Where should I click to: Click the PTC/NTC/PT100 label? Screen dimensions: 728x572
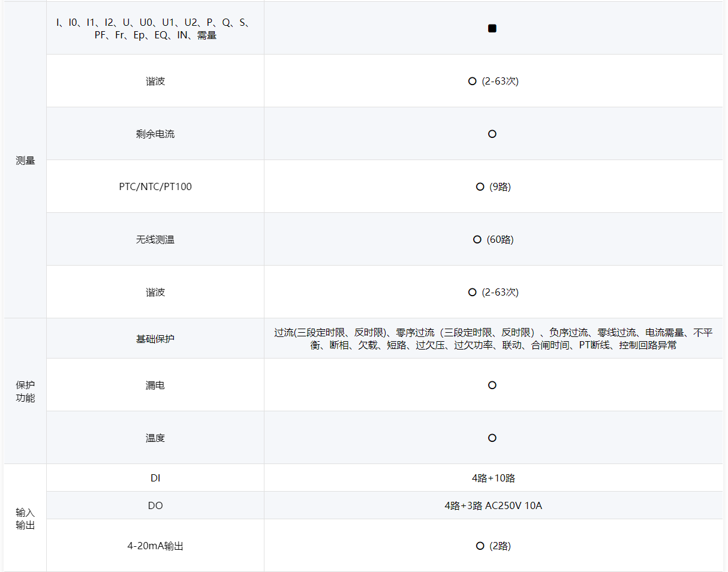click(x=155, y=187)
